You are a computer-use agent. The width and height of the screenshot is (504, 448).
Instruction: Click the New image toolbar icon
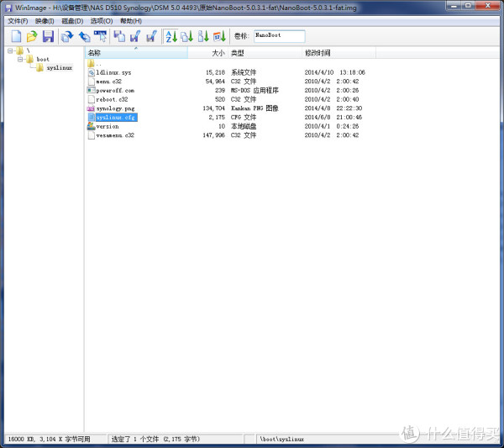[16, 36]
